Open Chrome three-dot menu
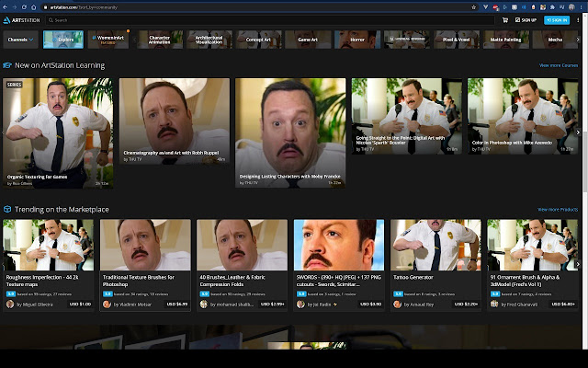Screen dimensions: 588x368 581,7
